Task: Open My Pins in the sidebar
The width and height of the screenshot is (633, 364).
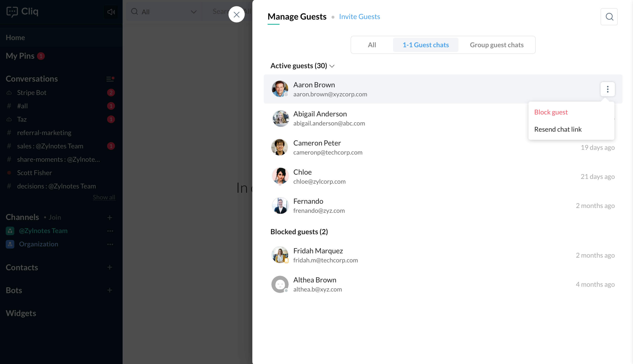Action: (x=20, y=56)
